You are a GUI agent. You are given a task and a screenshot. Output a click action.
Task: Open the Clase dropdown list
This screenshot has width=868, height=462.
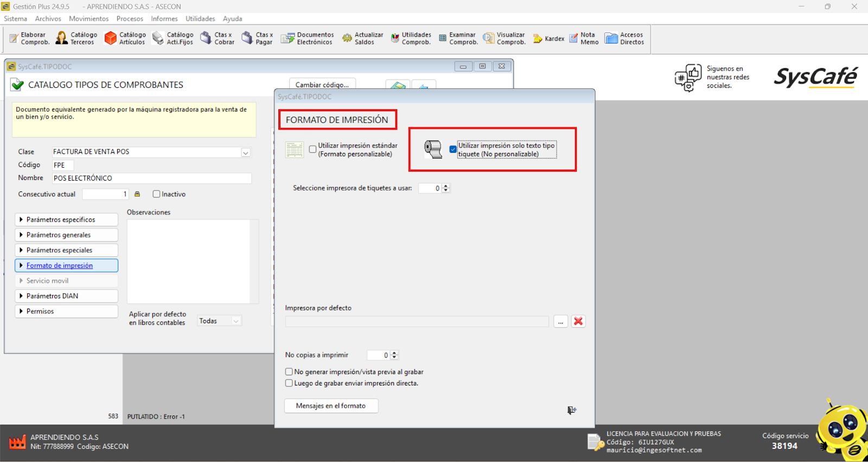click(246, 152)
